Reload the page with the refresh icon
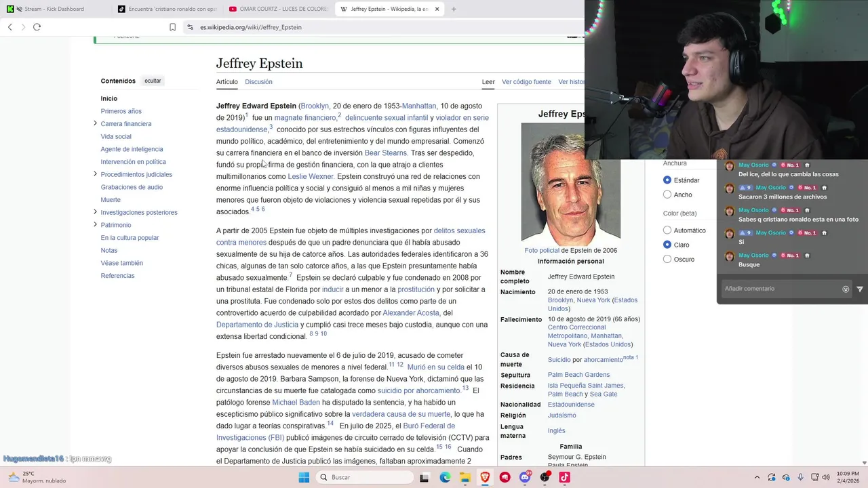Screen dimensions: 868x488 (x=37, y=27)
